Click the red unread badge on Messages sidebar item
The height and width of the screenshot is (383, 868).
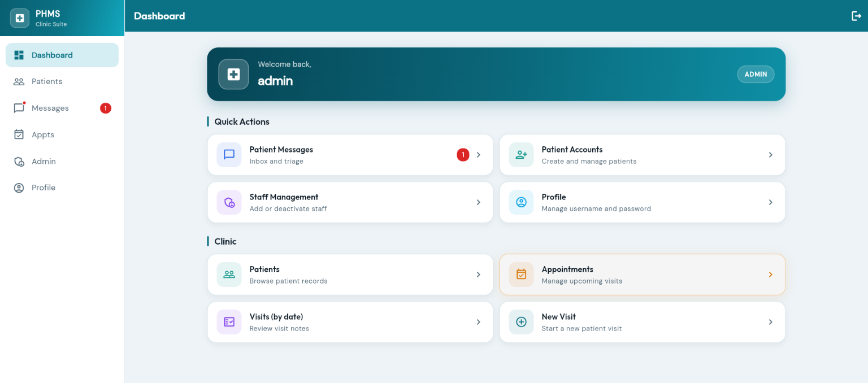tap(106, 108)
